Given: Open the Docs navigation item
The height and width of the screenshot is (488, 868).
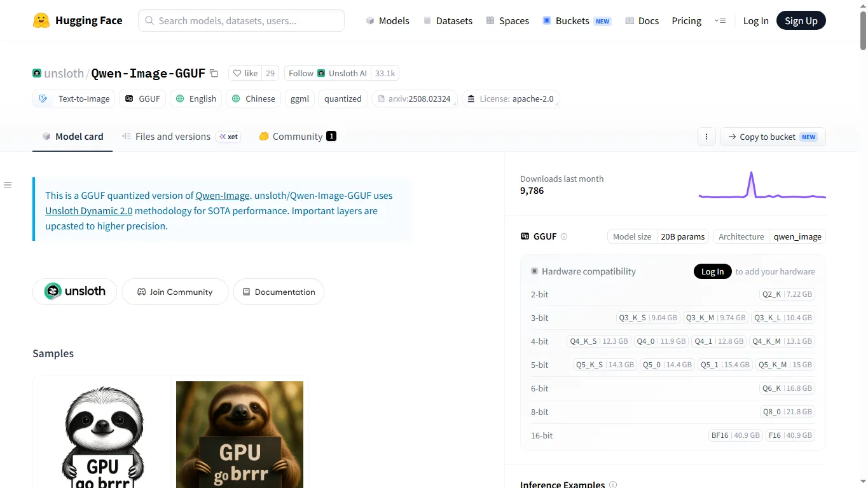Looking at the screenshot, I should (x=642, y=20).
